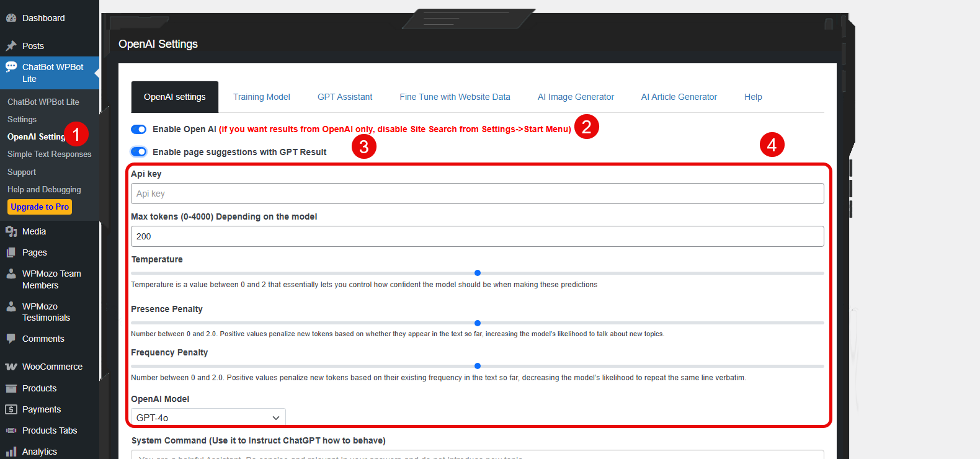Click the Temperature slider handle

[478, 273]
